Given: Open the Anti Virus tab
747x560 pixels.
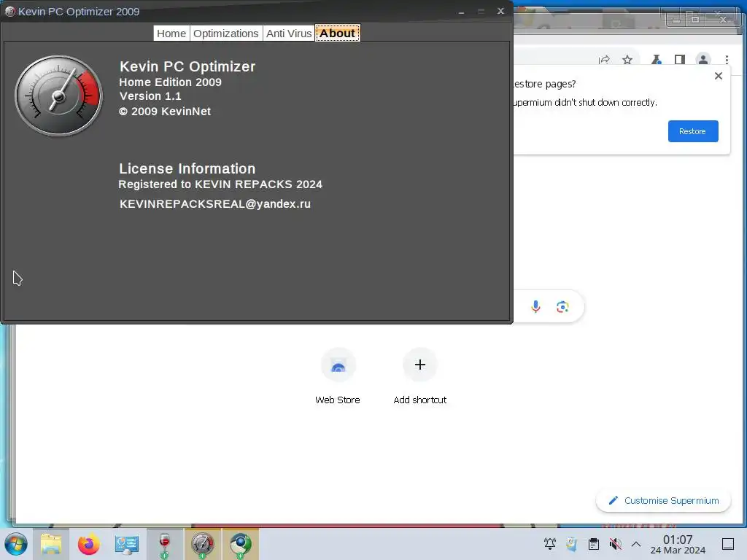Looking at the screenshot, I should tap(289, 34).
